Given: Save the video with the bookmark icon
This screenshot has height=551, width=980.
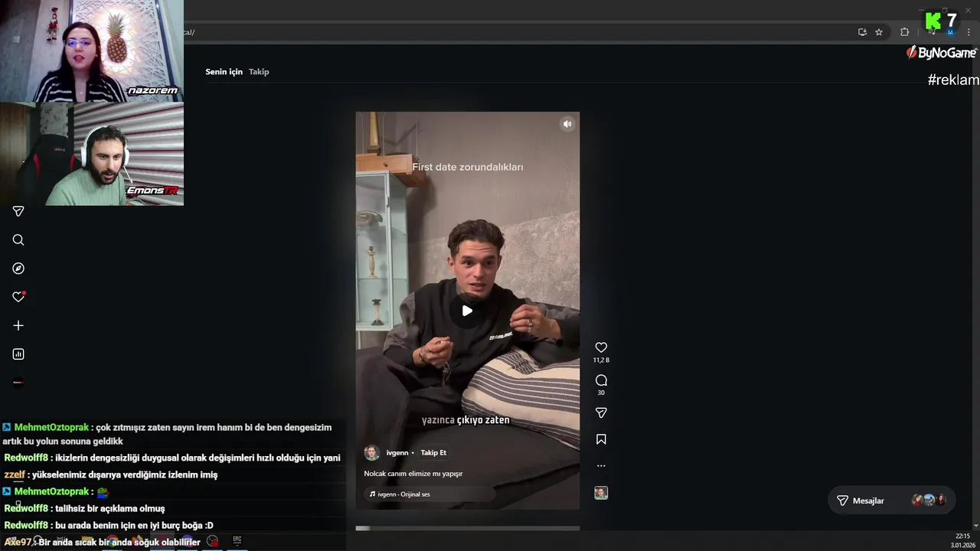Looking at the screenshot, I should pyautogui.click(x=601, y=439).
